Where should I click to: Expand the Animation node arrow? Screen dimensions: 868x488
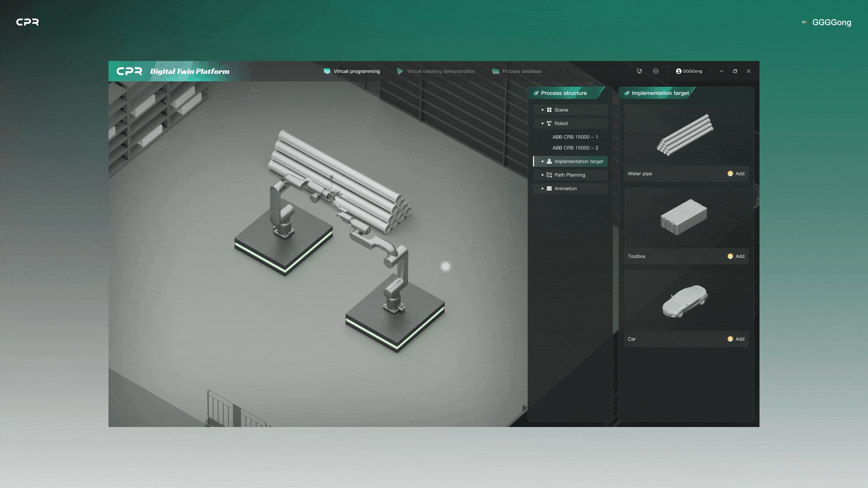(x=542, y=188)
